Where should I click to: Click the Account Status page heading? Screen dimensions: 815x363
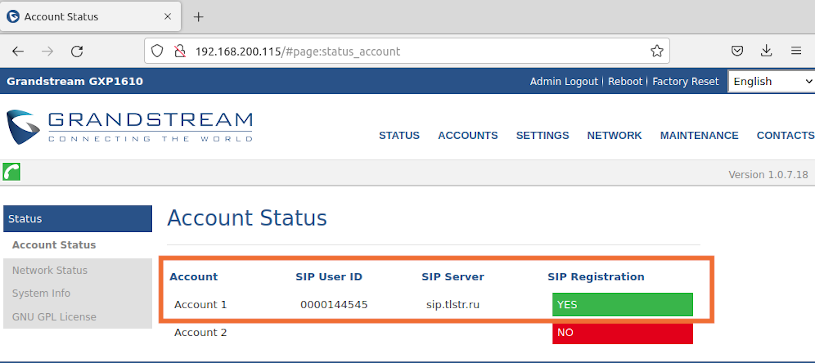(x=247, y=218)
